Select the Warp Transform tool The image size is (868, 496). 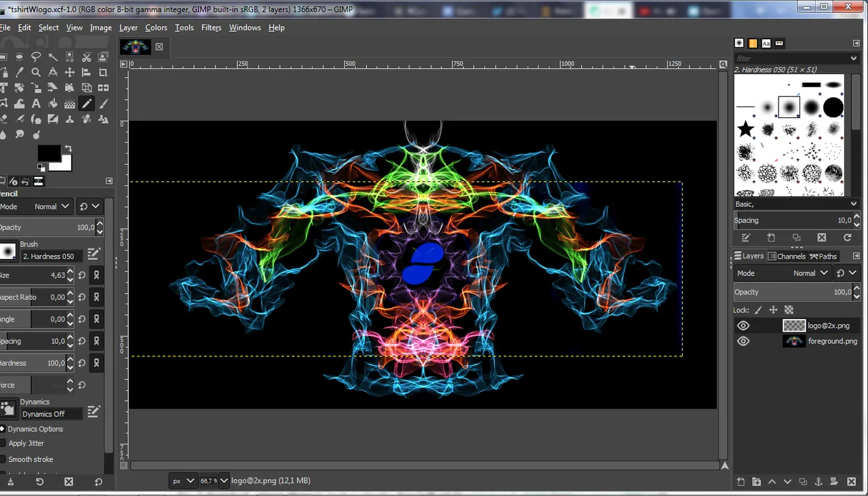[x=19, y=104]
